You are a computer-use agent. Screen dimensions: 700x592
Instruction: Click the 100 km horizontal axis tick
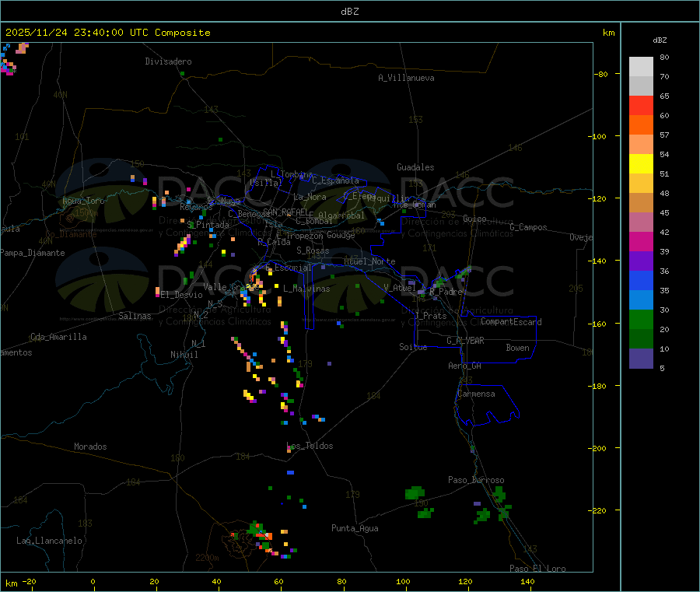pos(403,581)
